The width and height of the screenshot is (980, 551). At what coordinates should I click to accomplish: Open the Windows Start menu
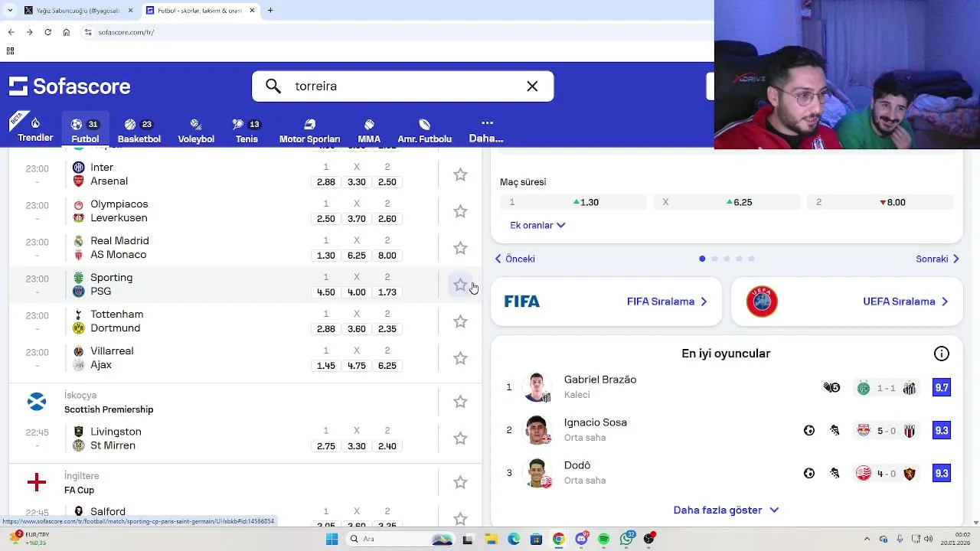(332, 540)
